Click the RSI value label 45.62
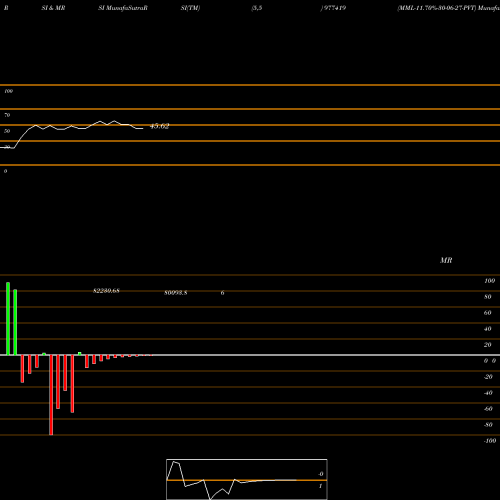Viewport: 500px width, 500px height. pyautogui.click(x=160, y=126)
